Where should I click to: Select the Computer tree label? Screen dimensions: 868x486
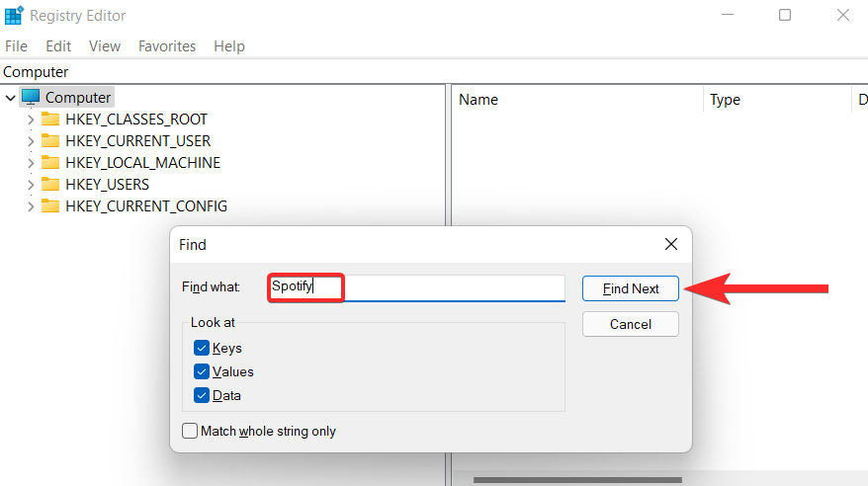point(78,98)
